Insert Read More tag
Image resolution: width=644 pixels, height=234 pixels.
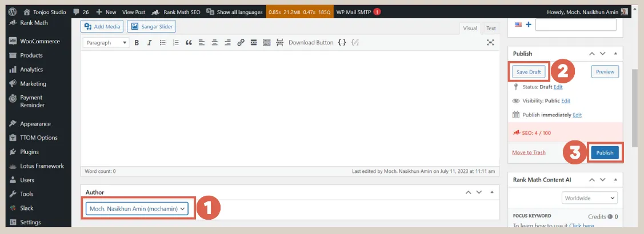254,42
